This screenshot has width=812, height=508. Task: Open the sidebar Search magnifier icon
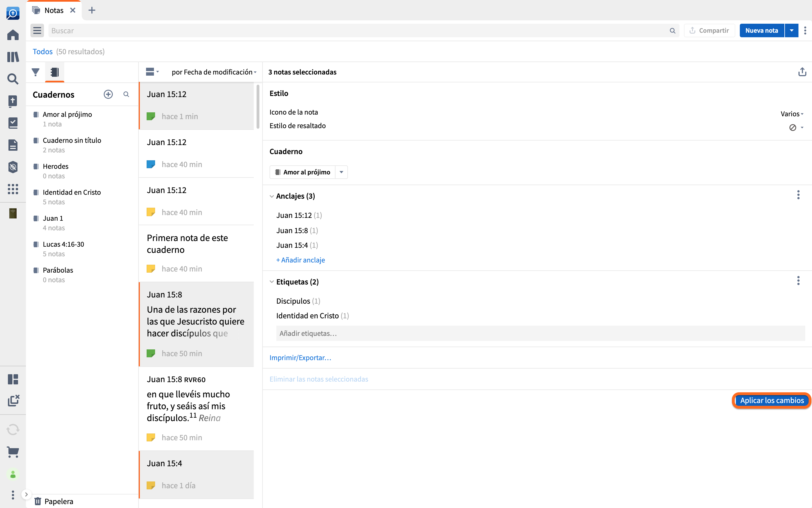[x=13, y=79]
